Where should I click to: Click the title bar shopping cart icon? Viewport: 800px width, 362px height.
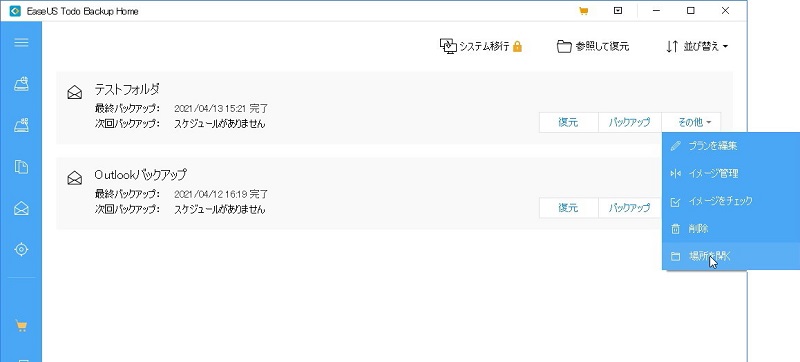pyautogui.click(x=583, y=11)
